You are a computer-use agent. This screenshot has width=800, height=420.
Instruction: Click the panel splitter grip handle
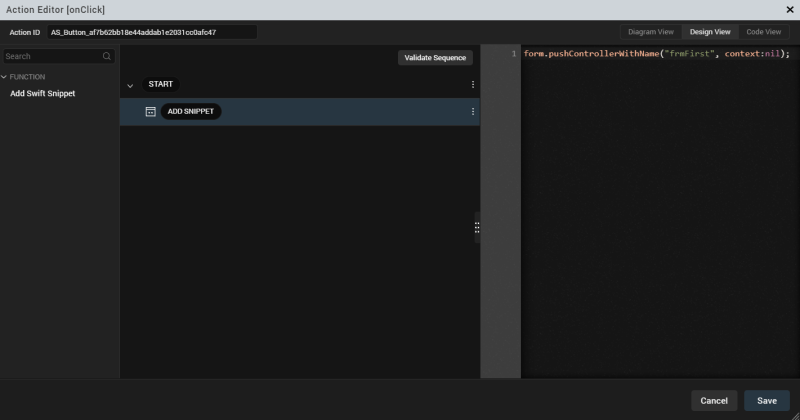(x=477, y=228)
